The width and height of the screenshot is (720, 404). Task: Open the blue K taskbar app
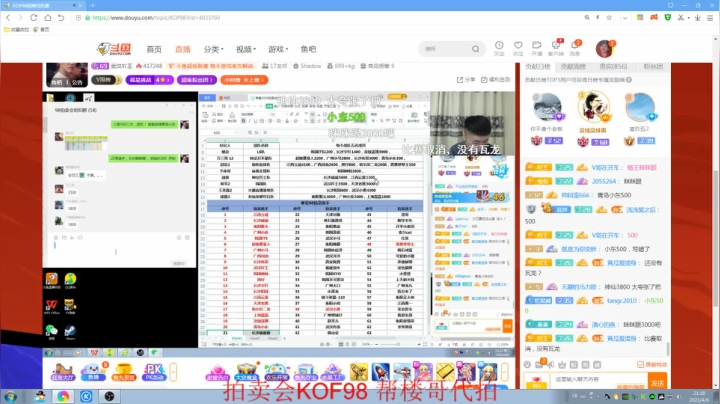click(86, 396)
